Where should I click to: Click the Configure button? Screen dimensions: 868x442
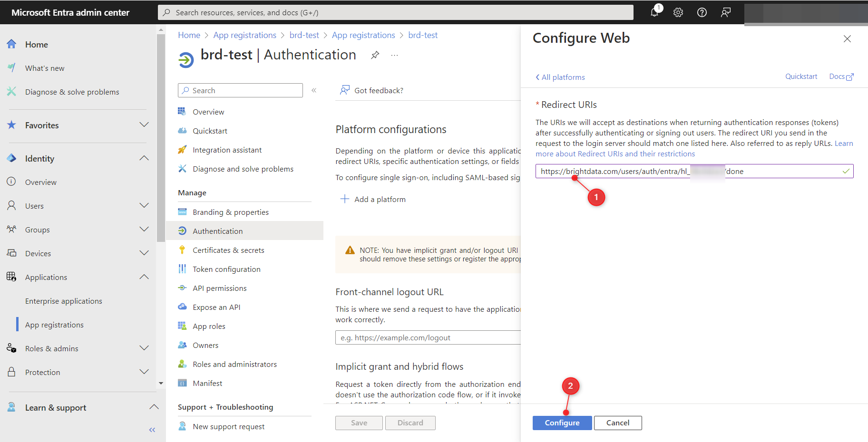[562, 423]
